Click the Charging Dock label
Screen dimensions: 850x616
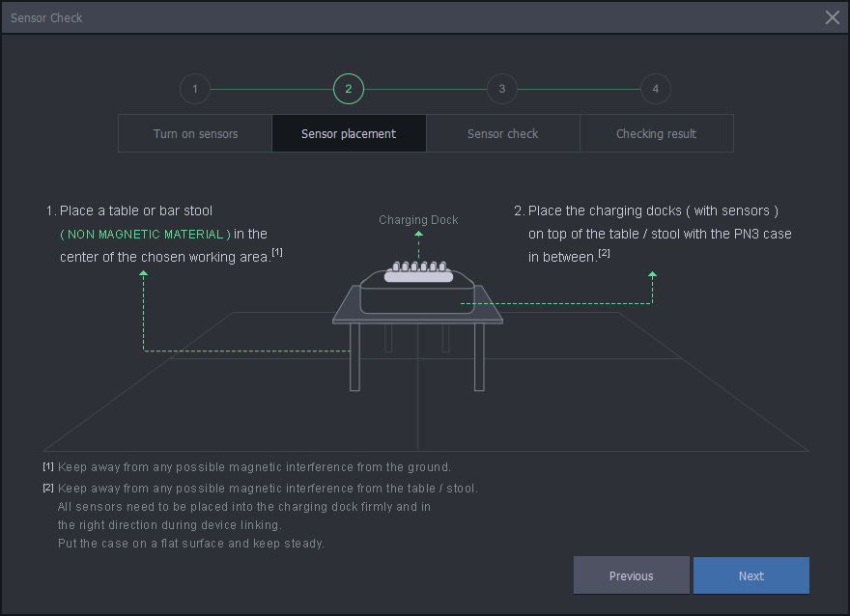point(418,220)
